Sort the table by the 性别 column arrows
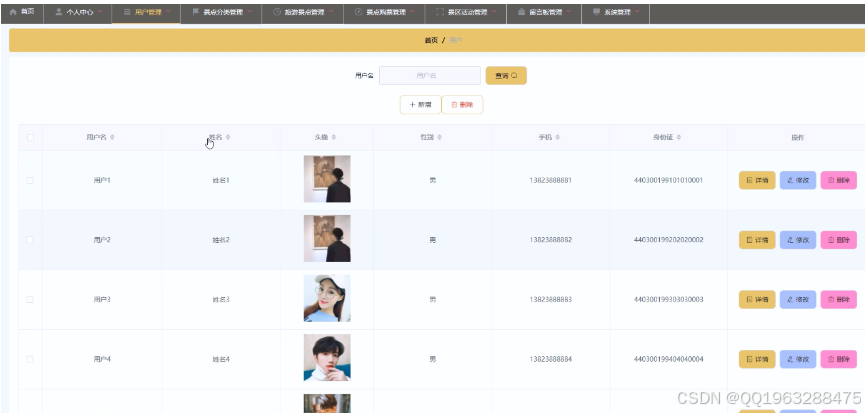Screen dimensions: 865x413 pyautogui.click(x=439, y=137)
